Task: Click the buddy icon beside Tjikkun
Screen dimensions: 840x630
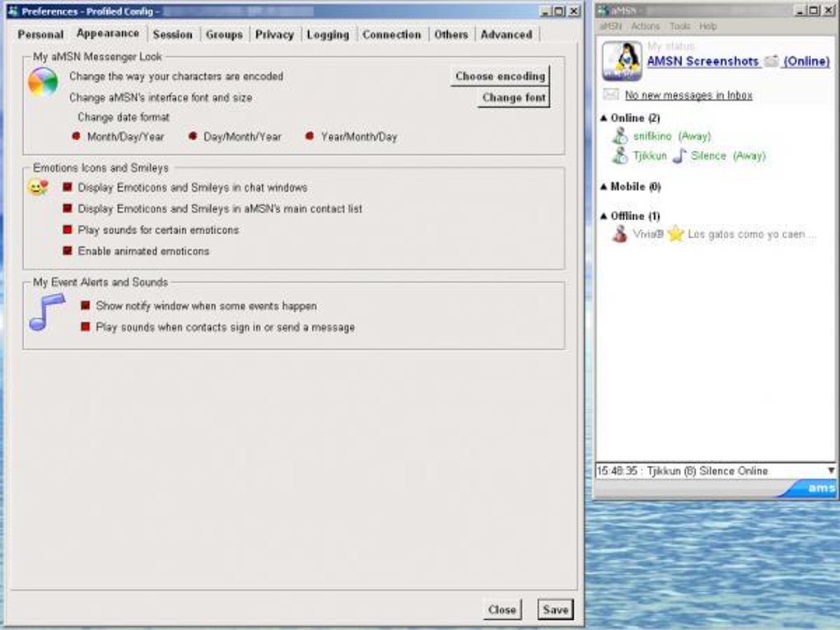Action: click(620, 156)
